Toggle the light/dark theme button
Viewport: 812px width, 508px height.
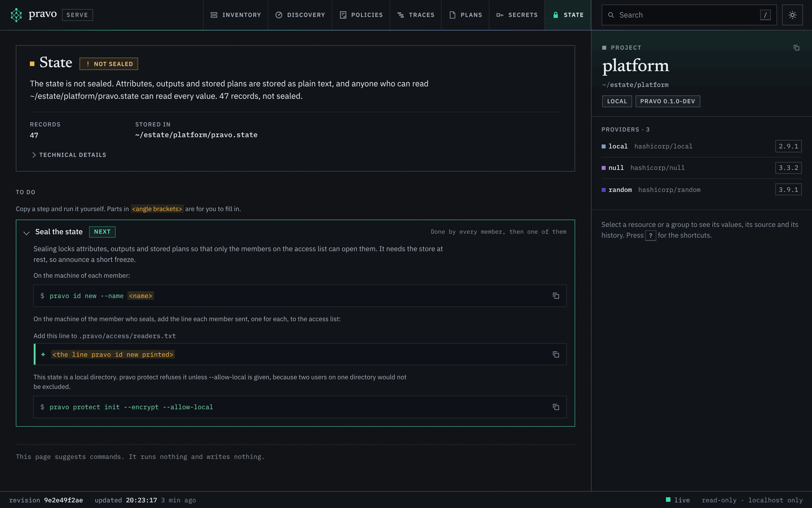pyautogui.click(x=793, y=15)
